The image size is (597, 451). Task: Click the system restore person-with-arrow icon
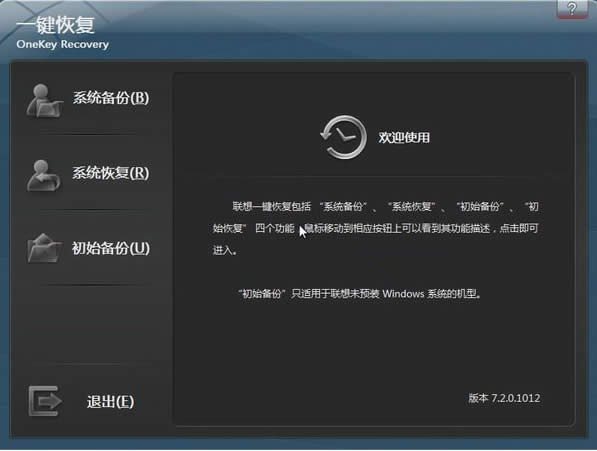pos(43,175)
